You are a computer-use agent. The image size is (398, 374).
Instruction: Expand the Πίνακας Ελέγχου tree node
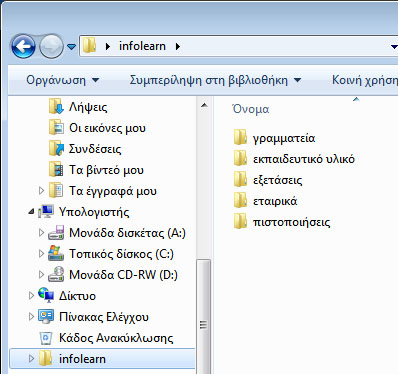pos(31,317)
